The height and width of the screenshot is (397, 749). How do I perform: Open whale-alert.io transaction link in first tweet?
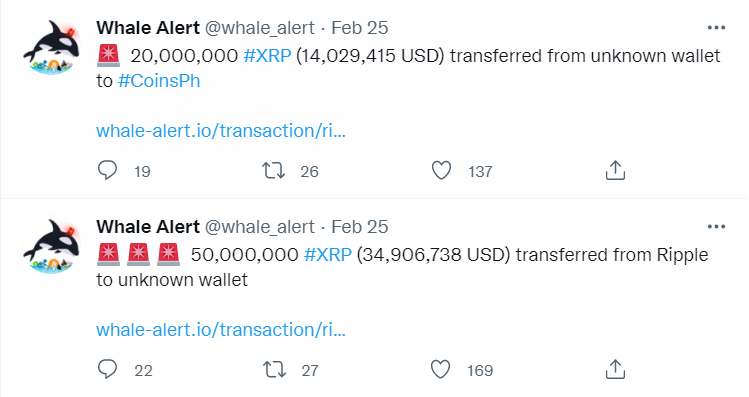tap(221, 131)
